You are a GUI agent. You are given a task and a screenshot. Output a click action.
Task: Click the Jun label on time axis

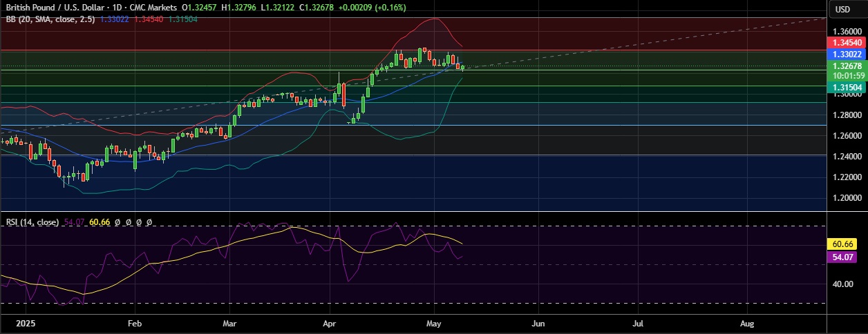538,322
